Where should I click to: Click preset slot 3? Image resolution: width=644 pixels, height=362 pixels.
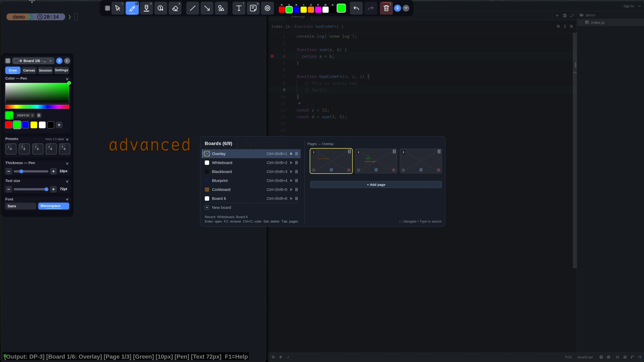38,149
